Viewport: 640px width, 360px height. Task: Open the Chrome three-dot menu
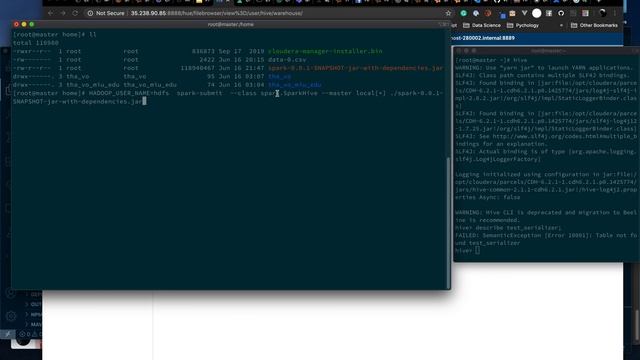(615, 13)
